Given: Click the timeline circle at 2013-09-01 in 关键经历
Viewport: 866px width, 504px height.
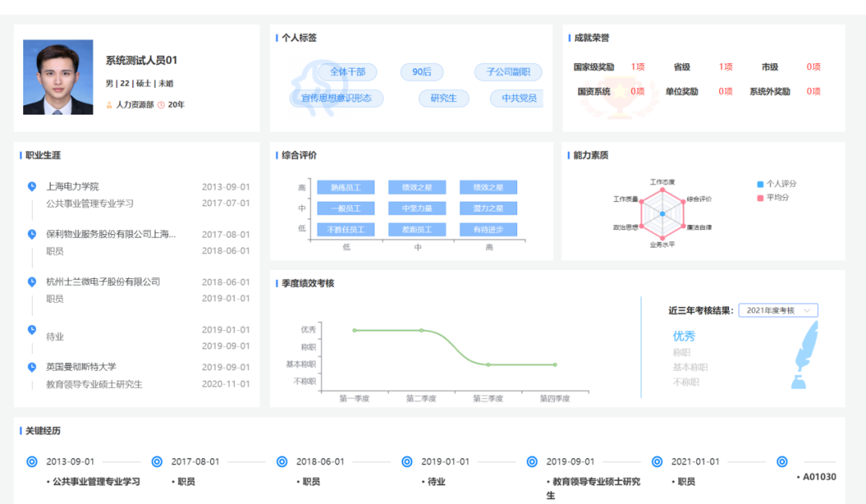Looking at the screenshot, I should (32, 462).
